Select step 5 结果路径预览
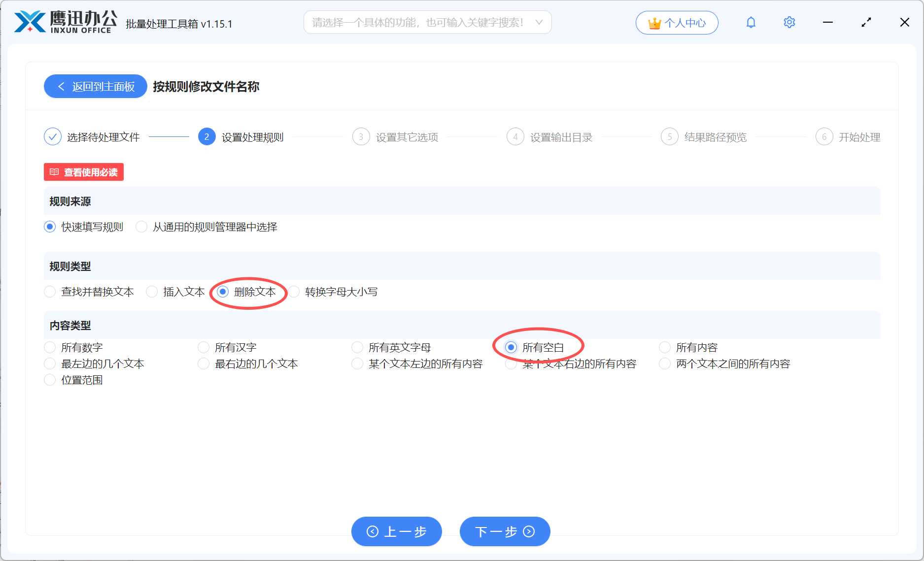 click(704, 137)
